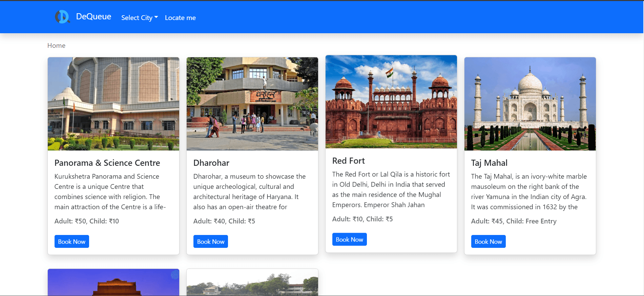Select the Panorama & Science Centre title
The height and width of the screenshot is (296, 644).
pyautogui.click(x=107, y=163)
